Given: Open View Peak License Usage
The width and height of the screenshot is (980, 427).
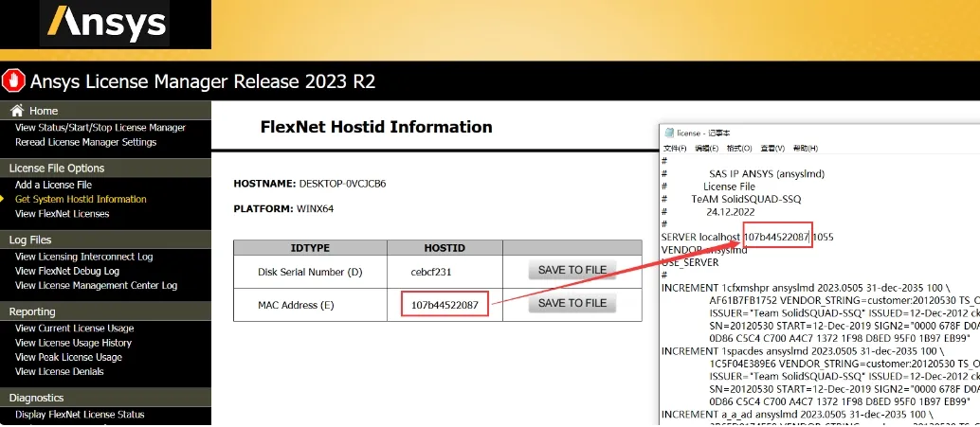Looking at the screenshot, I should point(69,357).
